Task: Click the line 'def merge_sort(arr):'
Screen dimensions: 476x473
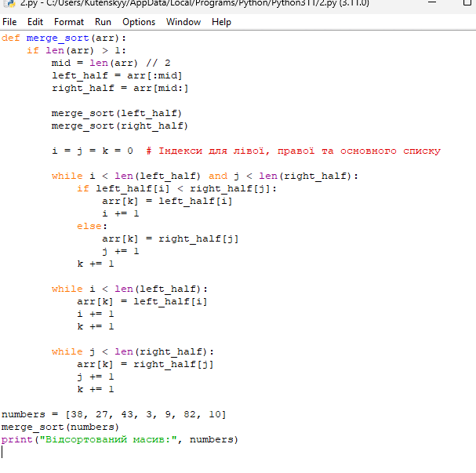Action: tap(64, 38)
